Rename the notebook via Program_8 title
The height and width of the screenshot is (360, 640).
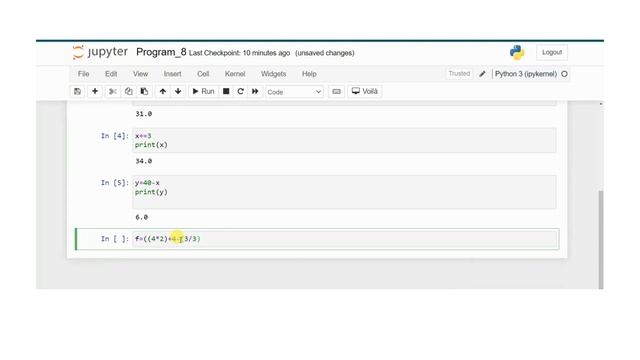161,52
